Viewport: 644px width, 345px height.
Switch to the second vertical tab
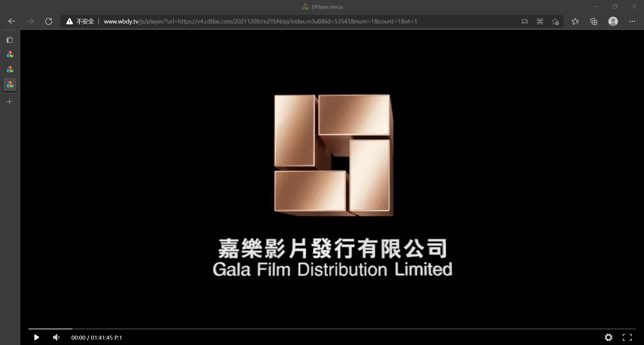click(x=10, y=70)
